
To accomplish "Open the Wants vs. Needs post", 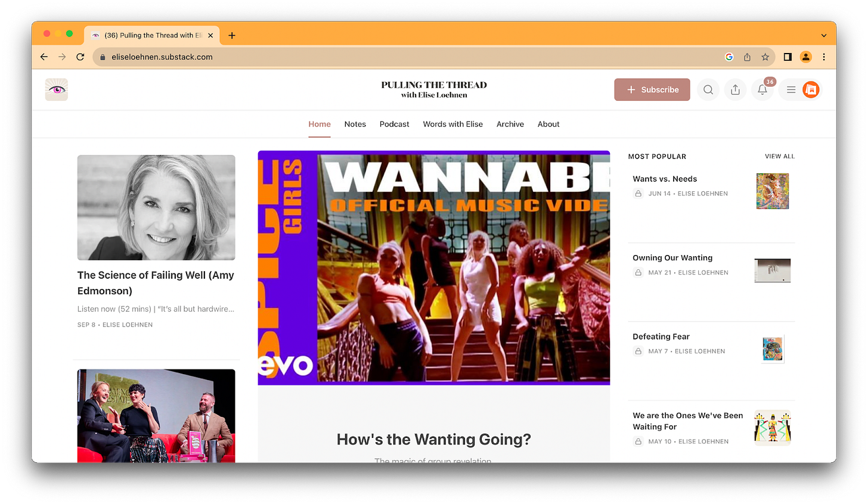I will pyautogui.click(x=665, y=179).
